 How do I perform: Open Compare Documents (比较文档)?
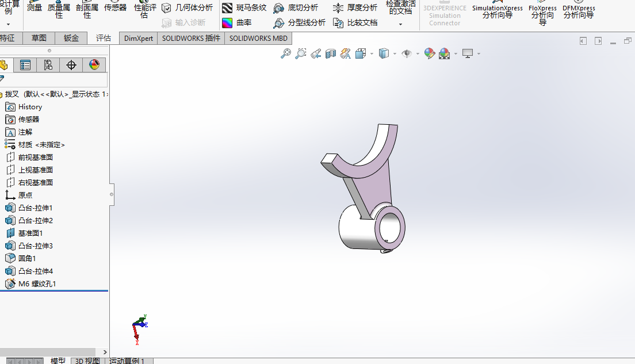coord(355,22)
